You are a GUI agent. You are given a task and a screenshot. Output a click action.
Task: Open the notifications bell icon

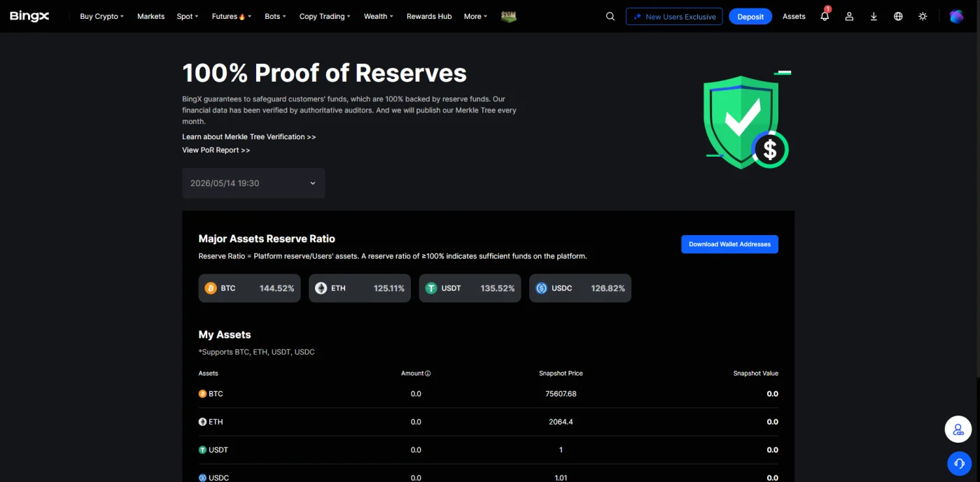825,16
